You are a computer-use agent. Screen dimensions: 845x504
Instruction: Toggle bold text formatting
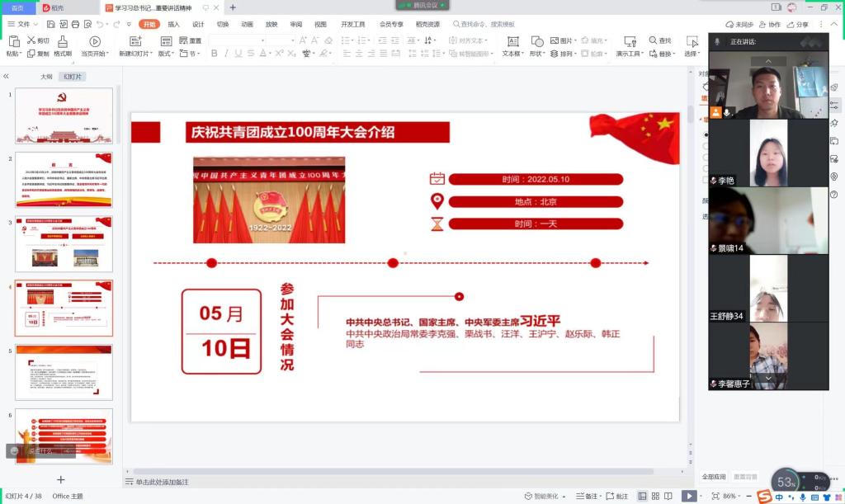click(x=215, y=54)
